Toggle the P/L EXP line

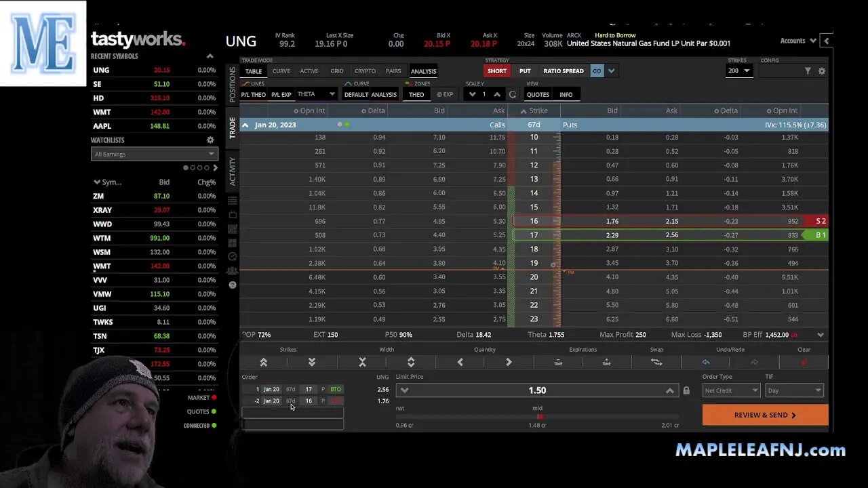tap(281, 94)
